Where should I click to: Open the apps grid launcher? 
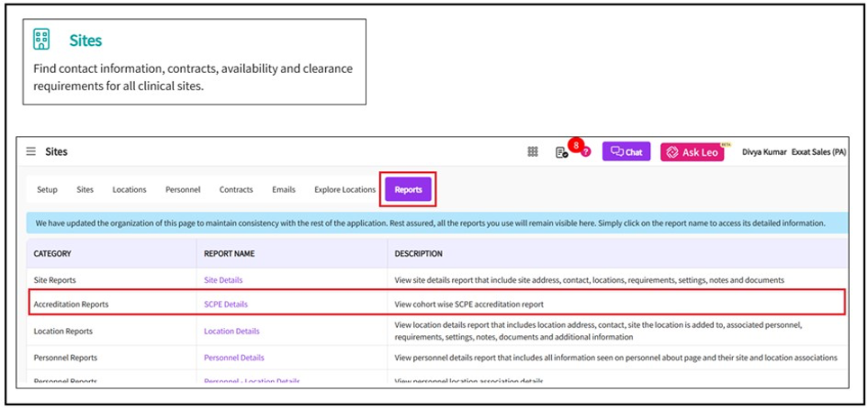click(x=533, y=152)
